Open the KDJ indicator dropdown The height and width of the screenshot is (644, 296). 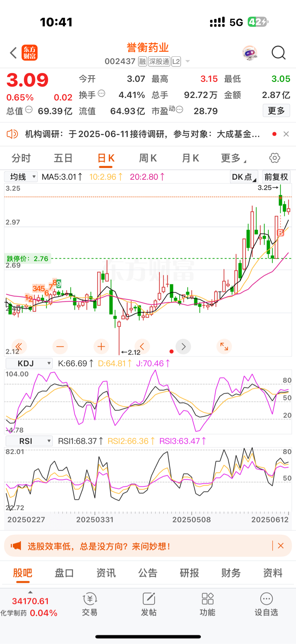29,363
